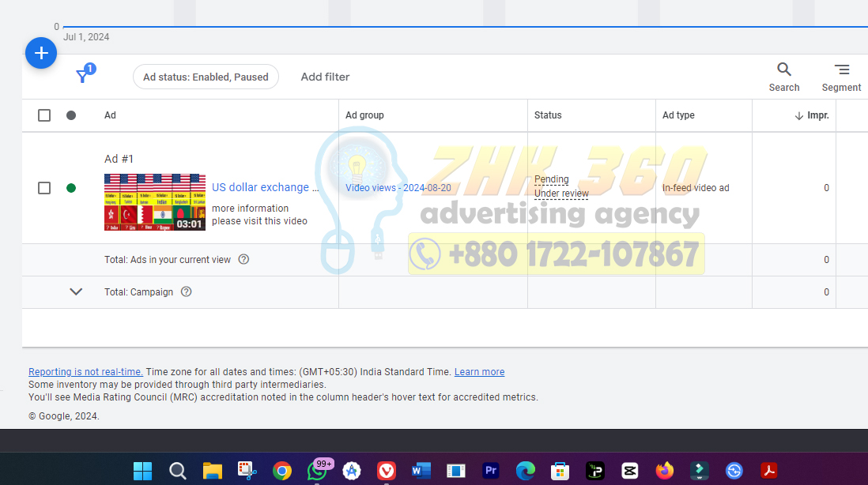The image size is (868, 485).
Task: Click the Jul 1, 2024 chart date label
Action: pyautogui.click(x=86, y=37)
